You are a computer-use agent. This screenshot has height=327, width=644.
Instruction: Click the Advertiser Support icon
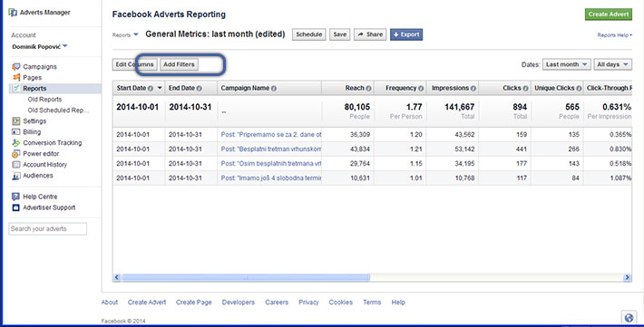pos(16,207)
